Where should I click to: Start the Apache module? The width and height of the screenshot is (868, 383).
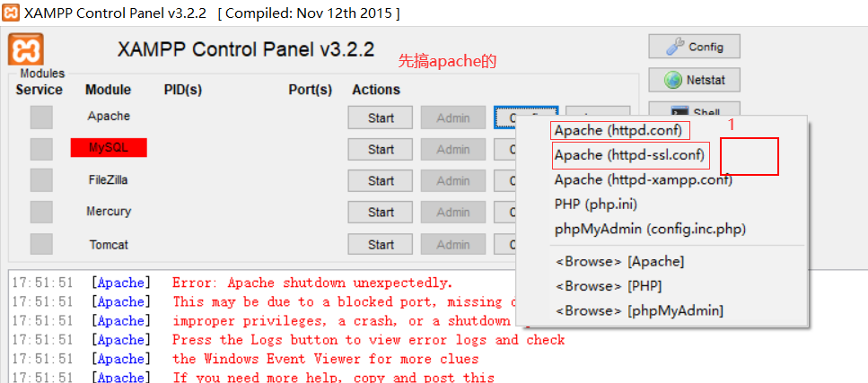[x=381, y=118]
